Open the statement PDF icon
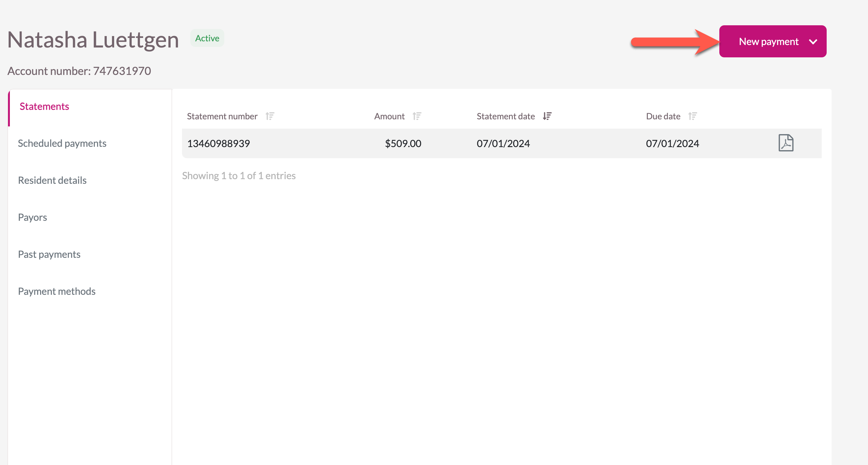Screen dimensions: 868x465 [x=786, y=143]
